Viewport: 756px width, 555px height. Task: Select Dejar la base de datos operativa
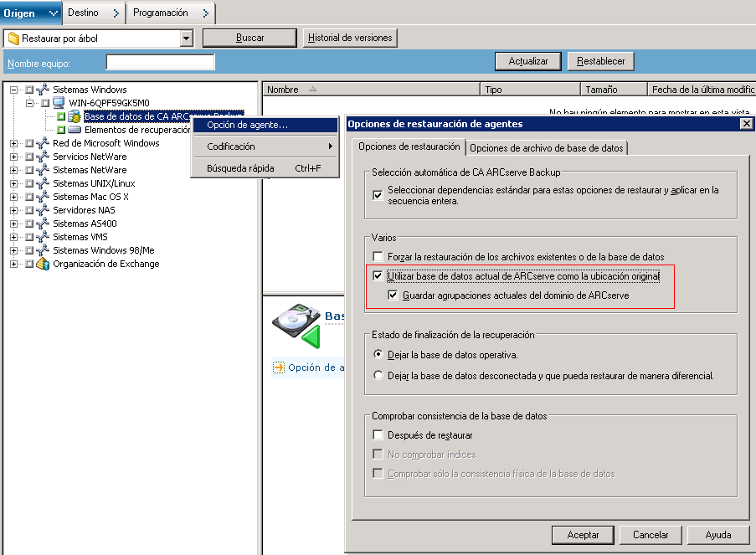point(378,354)
